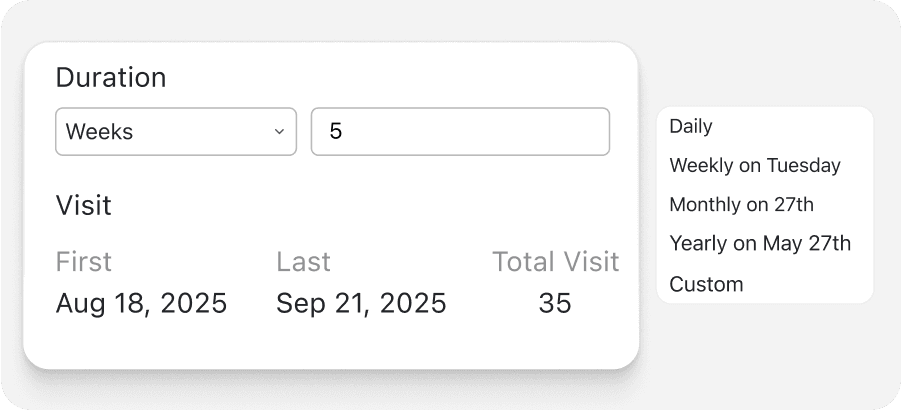Click the chevron arrow in the Weeks selector
Viewport: 901px width, 410px height.
point(279,132)
